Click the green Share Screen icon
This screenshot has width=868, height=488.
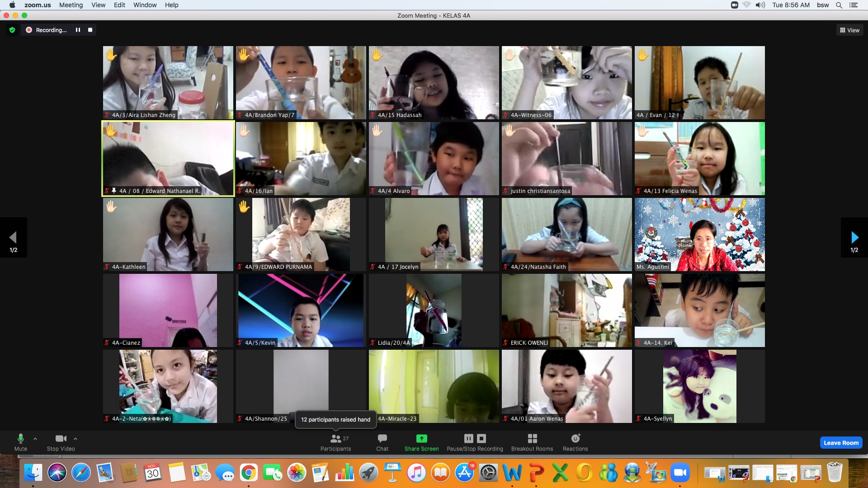click(x=421, y=438)
